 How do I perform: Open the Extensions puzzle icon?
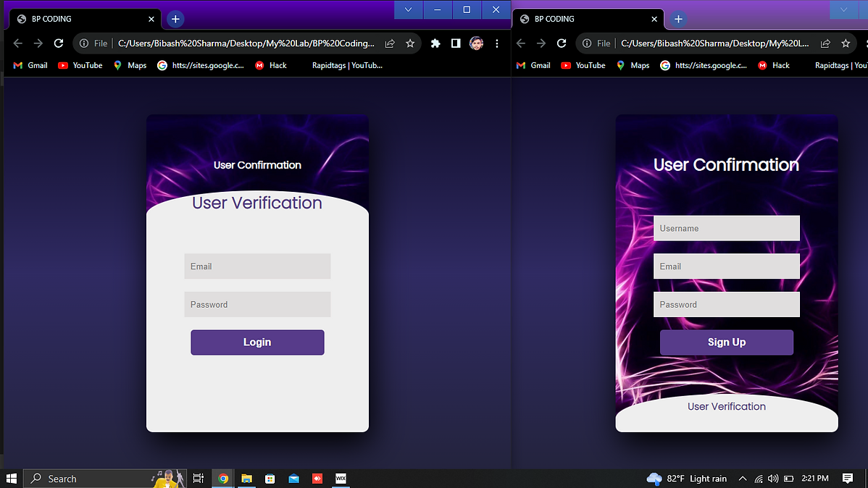(x=435, y=43)
